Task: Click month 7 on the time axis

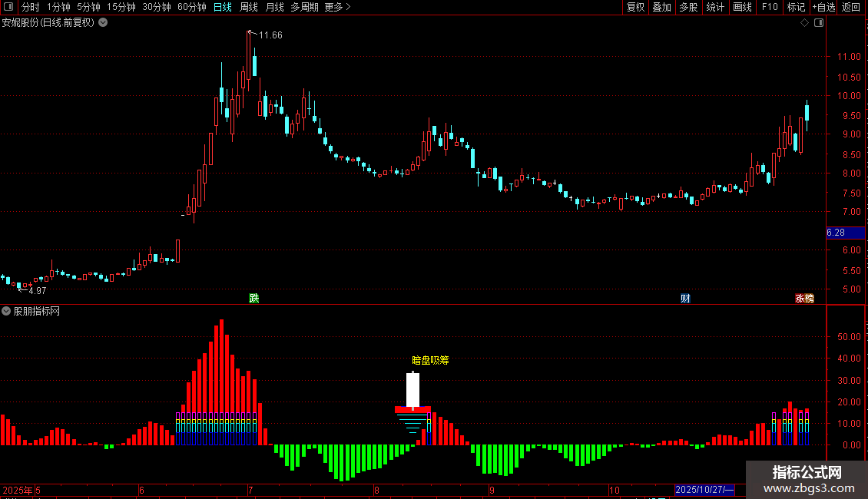Action: [x=250, y=490]
